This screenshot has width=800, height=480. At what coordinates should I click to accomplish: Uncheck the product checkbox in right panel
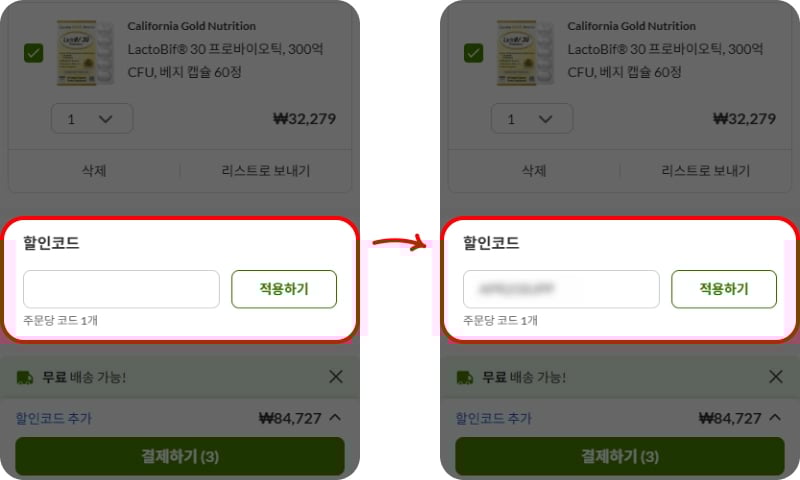(473, 53)
